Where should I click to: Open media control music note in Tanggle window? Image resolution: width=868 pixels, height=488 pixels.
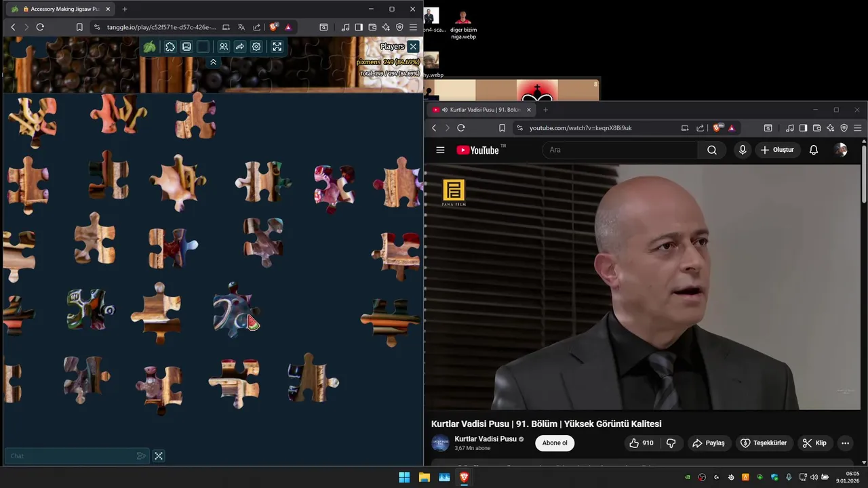tap(346, 27)
